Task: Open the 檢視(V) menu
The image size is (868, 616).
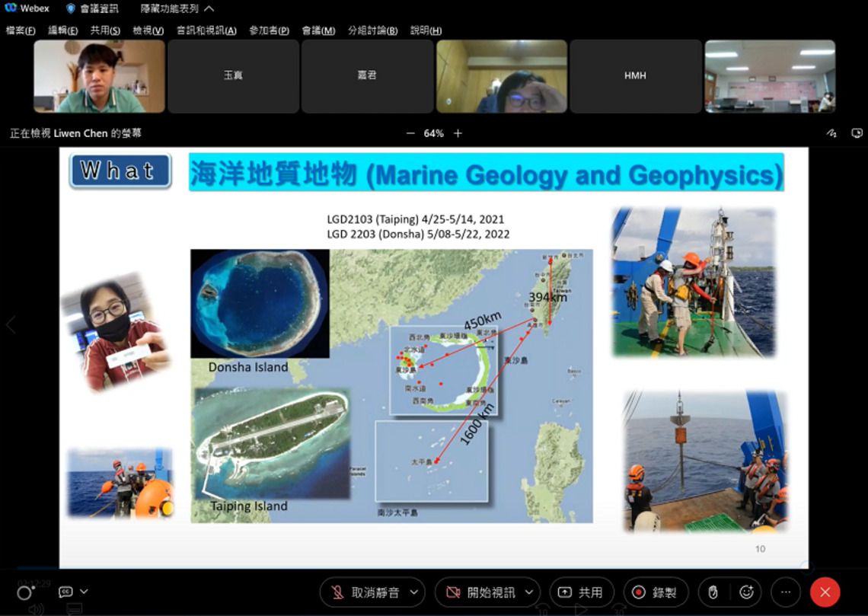Action: click(148, 30)
